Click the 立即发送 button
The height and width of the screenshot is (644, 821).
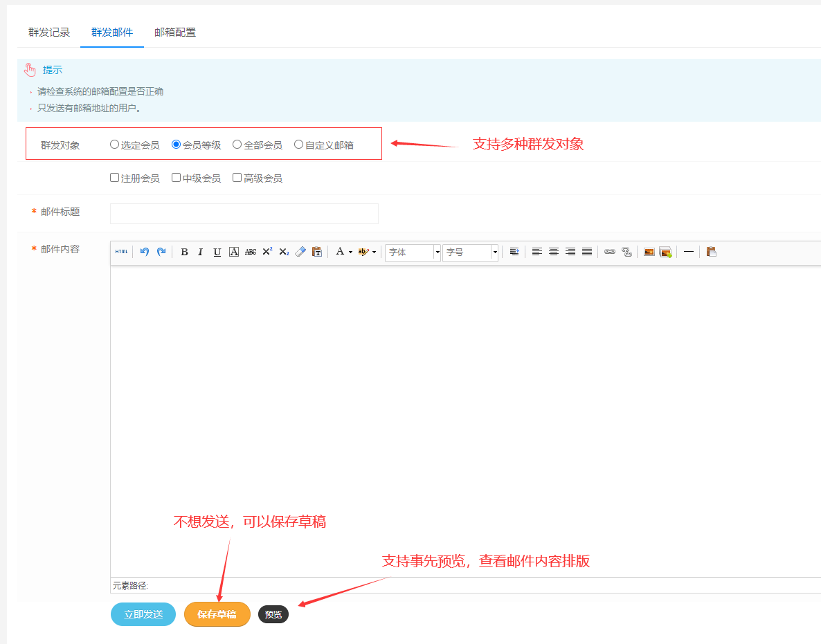click(143, 614)
